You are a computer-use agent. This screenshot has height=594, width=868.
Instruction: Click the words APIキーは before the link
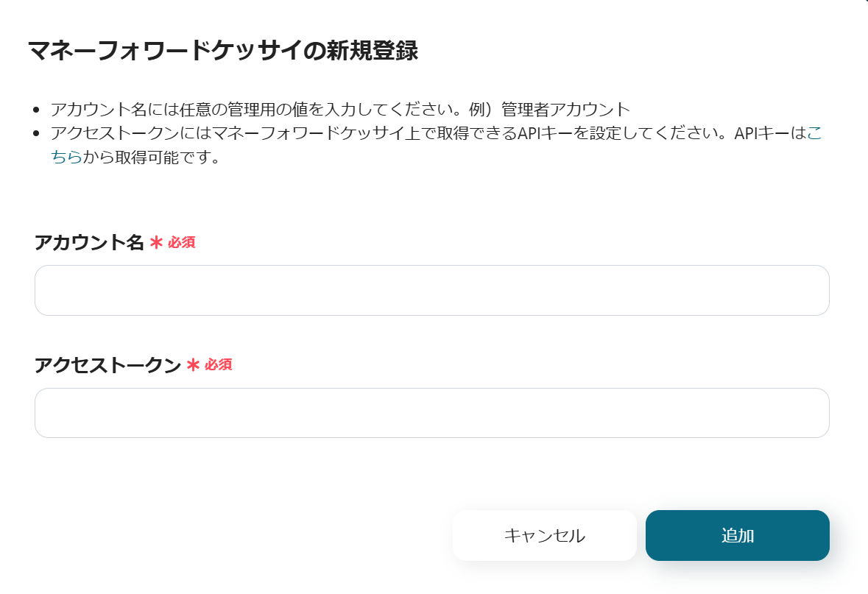pos(769,134)
